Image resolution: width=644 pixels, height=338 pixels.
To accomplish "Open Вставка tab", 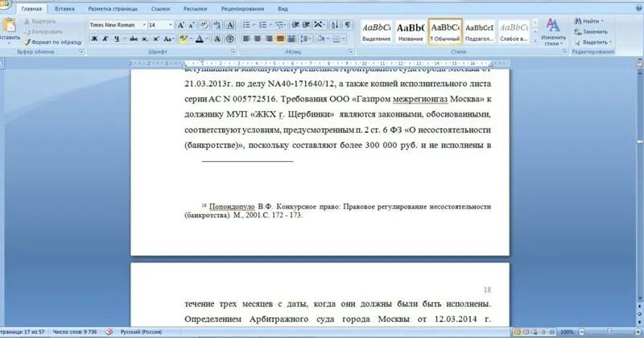I will (x=64, y=9).
